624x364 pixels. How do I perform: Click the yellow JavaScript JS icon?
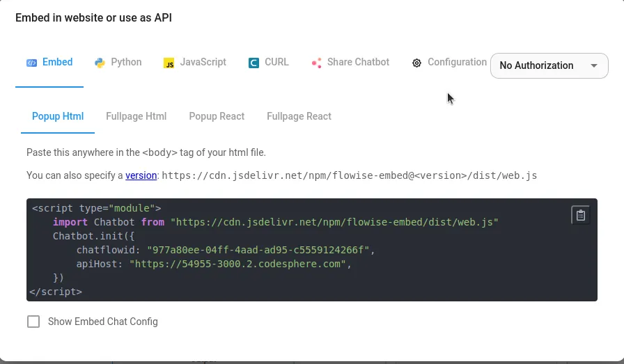point(169,63)
